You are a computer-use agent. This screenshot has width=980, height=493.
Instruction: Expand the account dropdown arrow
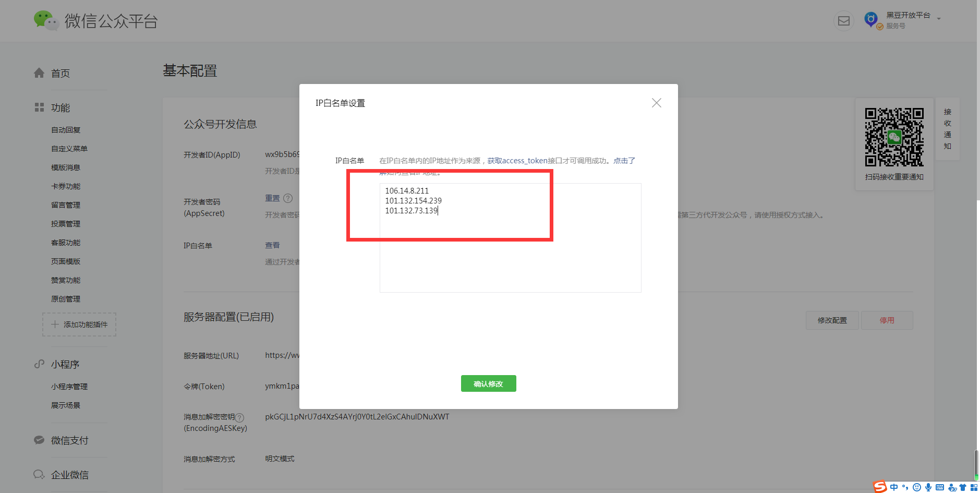pos(939,19)
